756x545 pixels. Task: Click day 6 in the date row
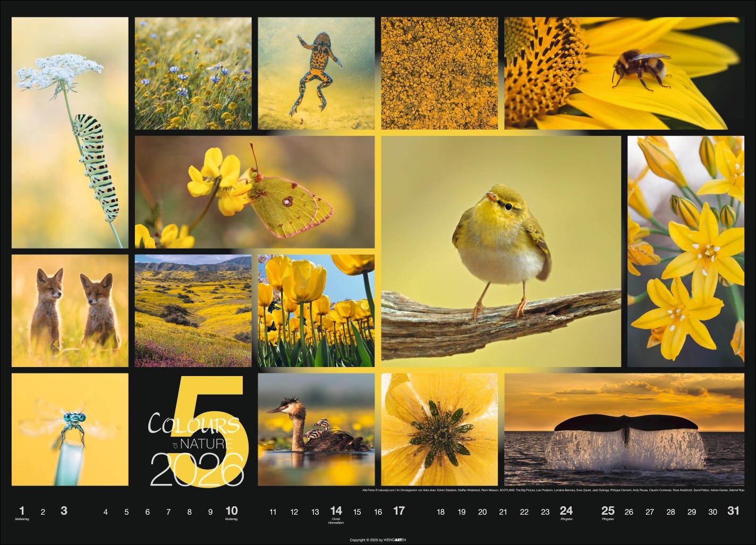tap(148, 512)
